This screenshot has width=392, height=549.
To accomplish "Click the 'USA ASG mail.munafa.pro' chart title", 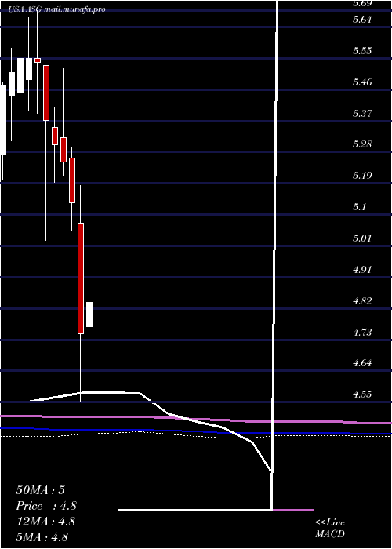I will (x=56, y=9).
